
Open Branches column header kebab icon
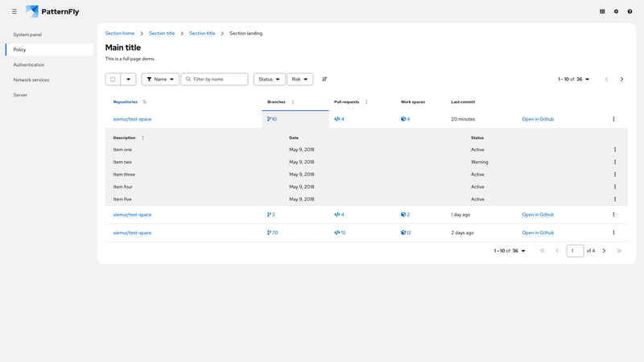tap(293, 102)
